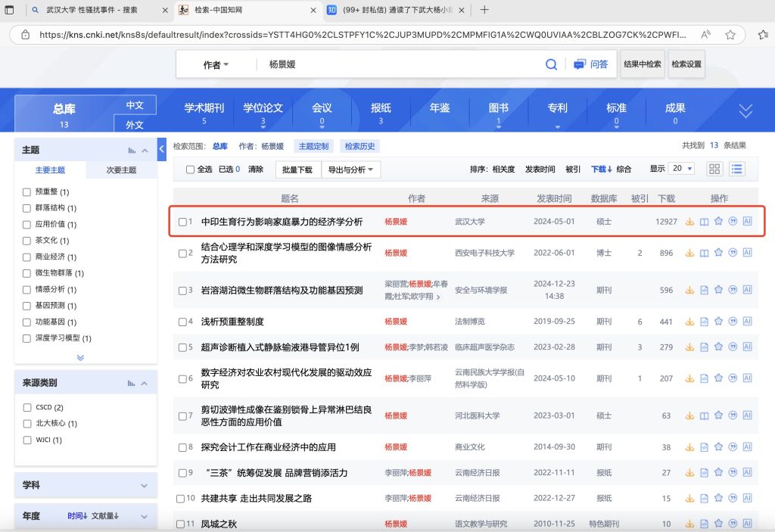Open the 问答 assistant
Screen dimensions: 775x532
(590, 64)
